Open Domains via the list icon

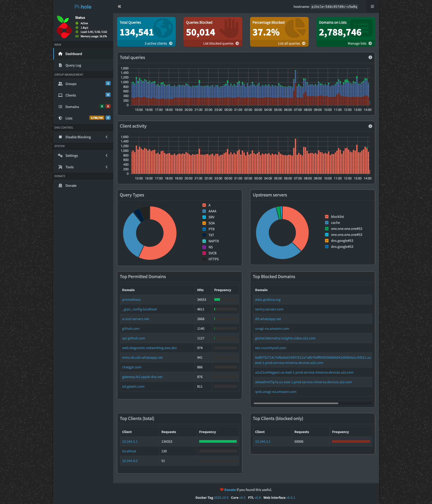coord(60,107)
